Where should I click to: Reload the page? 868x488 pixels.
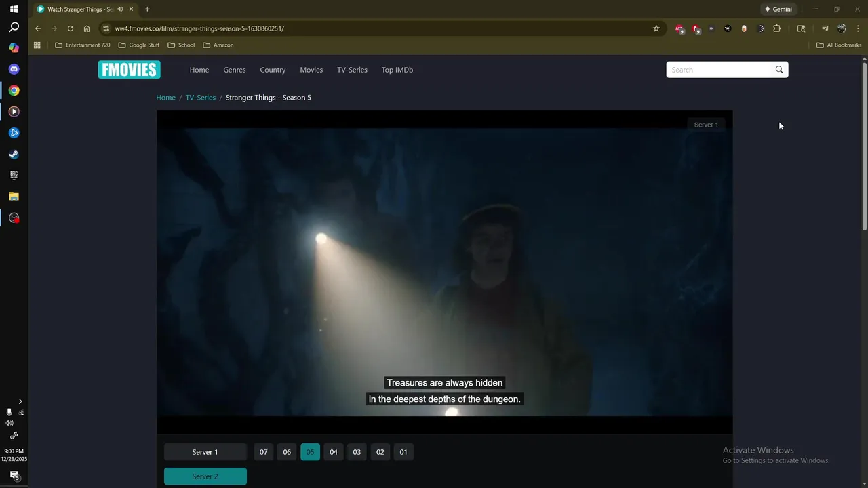coord(71,28)
